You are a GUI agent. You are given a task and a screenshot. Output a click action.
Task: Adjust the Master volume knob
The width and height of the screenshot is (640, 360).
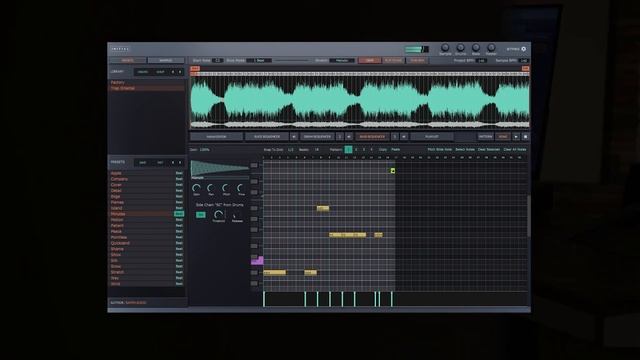491,48
